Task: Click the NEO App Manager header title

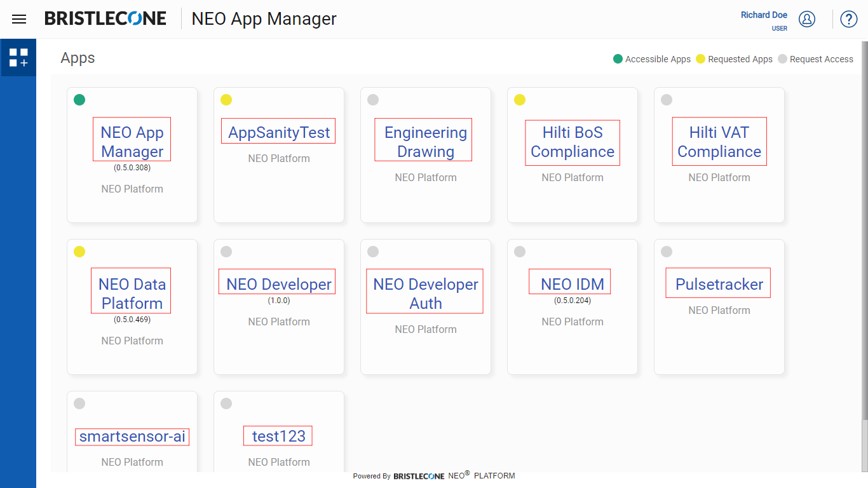Action: pyautogui.click(x=264, y=19)
